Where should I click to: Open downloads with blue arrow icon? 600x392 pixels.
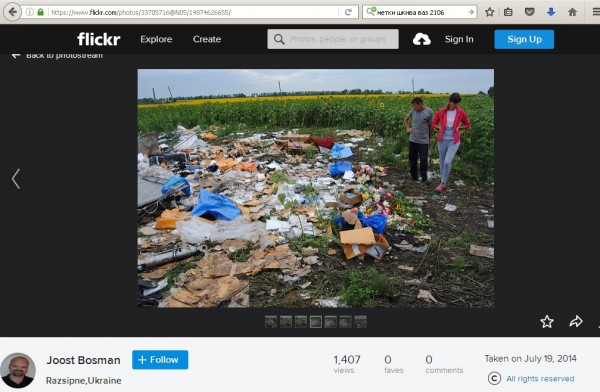click(x=551, y=12)
